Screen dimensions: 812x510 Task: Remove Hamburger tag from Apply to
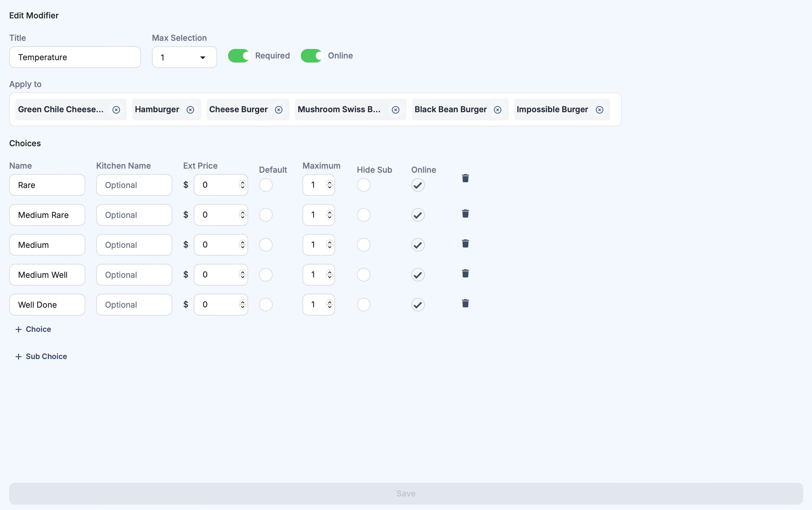(190, 110)
